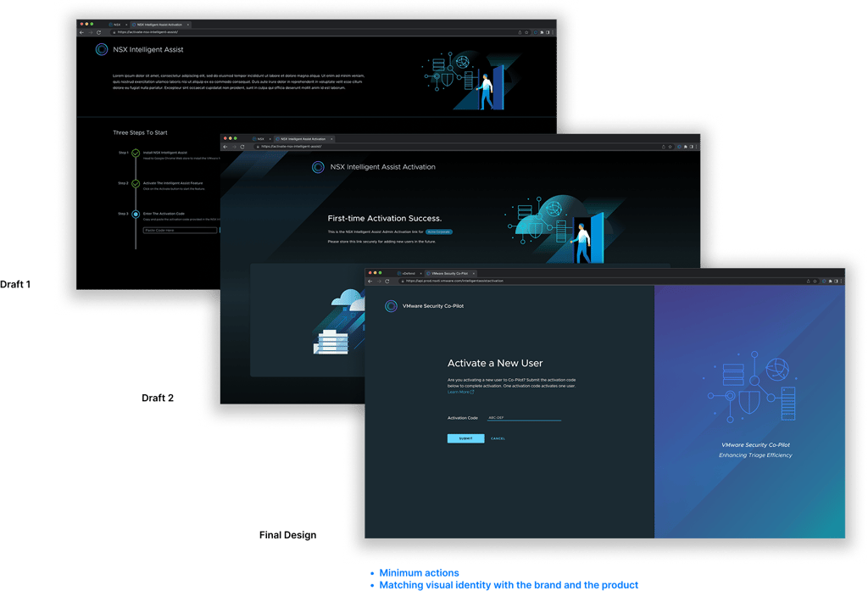868x591 pixels.
Task: Click the address bar in Draft 2 browser
Action: click(x=457, y=147)
